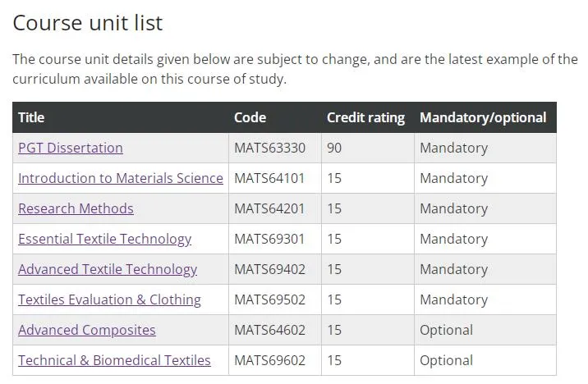
Task: Click the 90 credit rating cell
Action: (368, 148)
